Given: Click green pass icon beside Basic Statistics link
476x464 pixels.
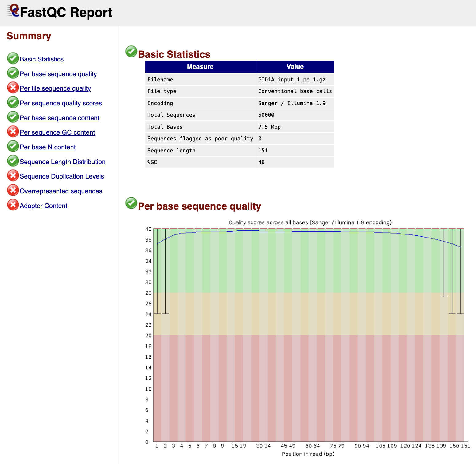Looking at the screenshot, I should click(13, 58).
